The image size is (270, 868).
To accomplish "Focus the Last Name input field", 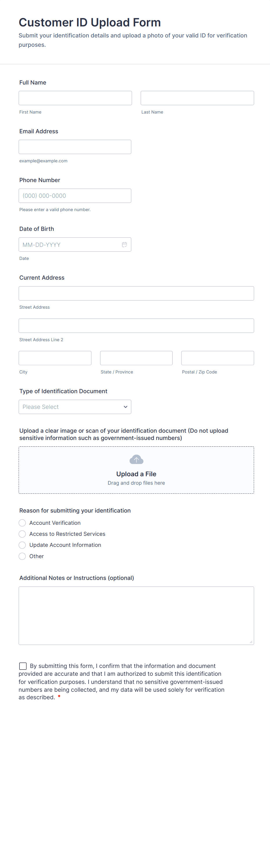I will (197, 98).
